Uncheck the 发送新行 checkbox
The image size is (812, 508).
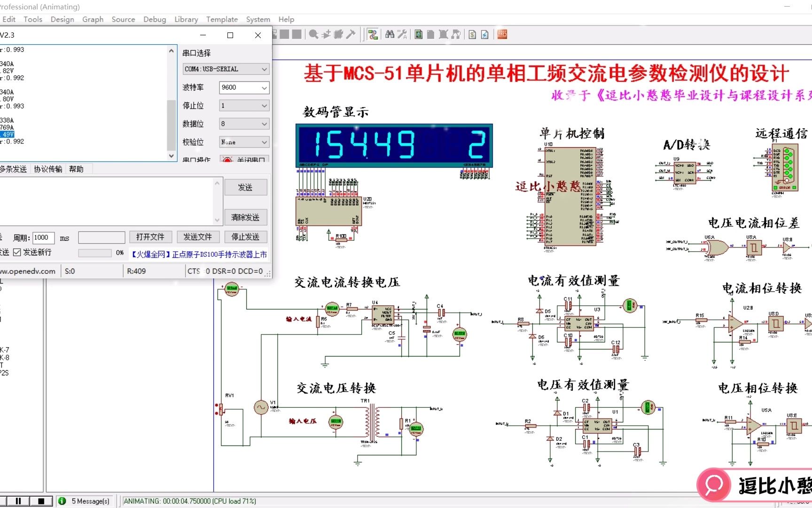pyautogui.click(x=17, y=253)
